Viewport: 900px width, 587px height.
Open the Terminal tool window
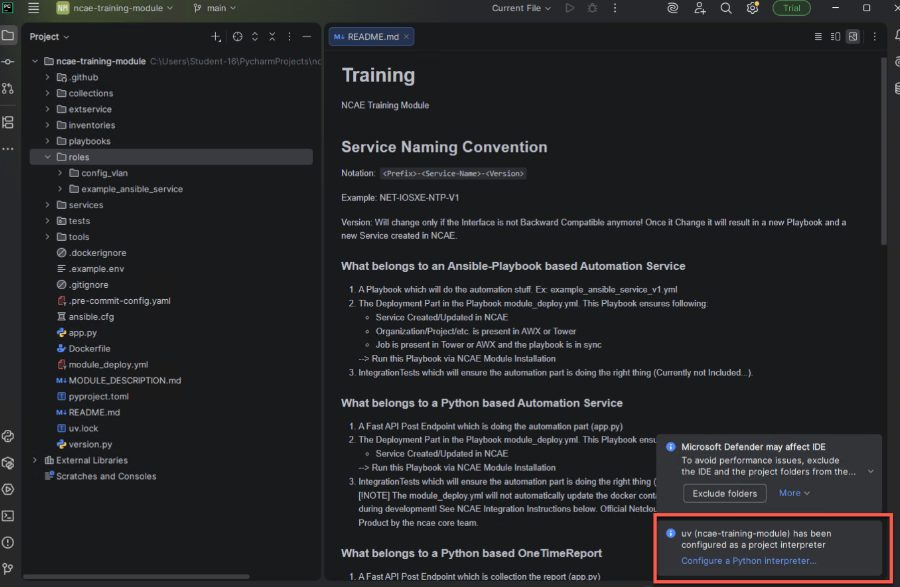pos(8,516)
